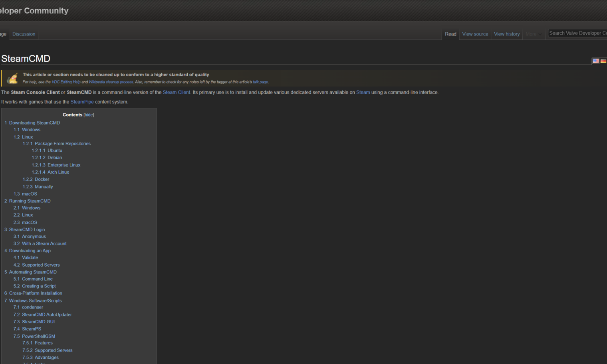Go to Command Line section
607x364 pixels.
(x=33, y=279)
